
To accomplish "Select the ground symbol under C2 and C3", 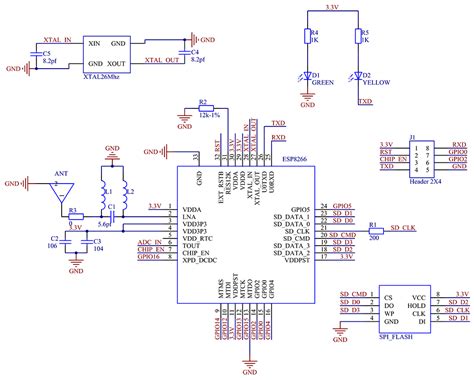I will coord(76,262).
